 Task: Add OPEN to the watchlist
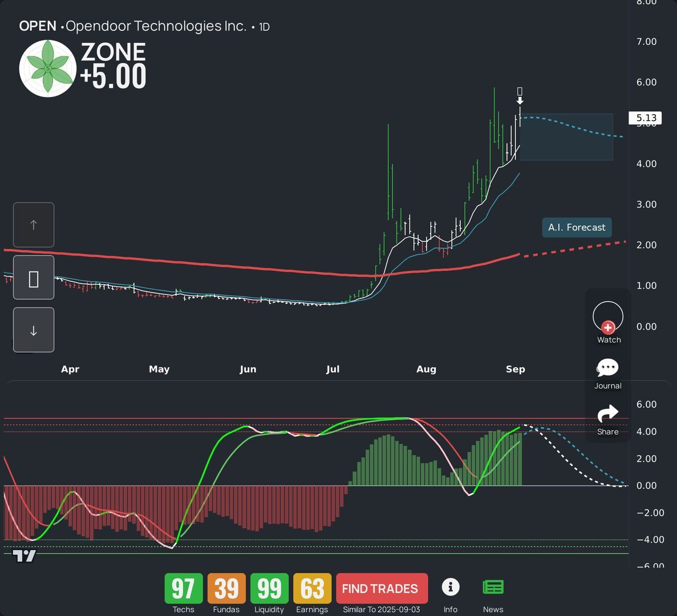(x=608, y=322)
